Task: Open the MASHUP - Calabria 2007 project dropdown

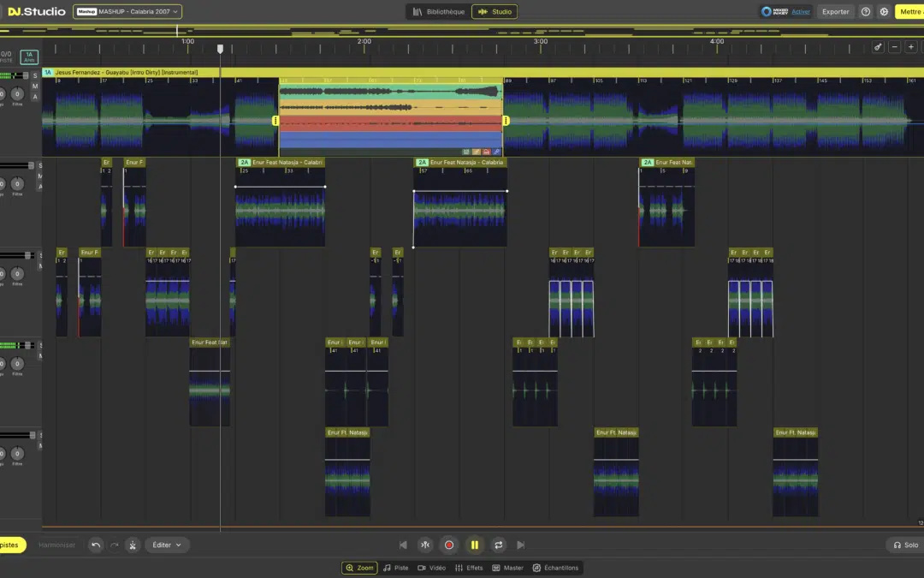Action: [127, 11]
